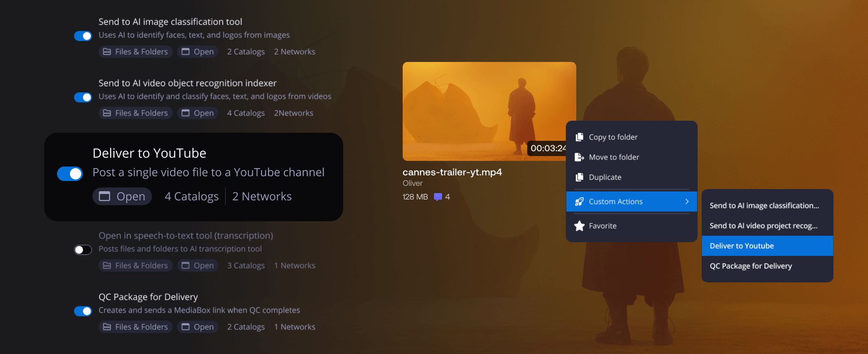The image size is (868, 354).
Task: Click 4 Catalogs under video object recognition indexer
Action: (246, 113)
